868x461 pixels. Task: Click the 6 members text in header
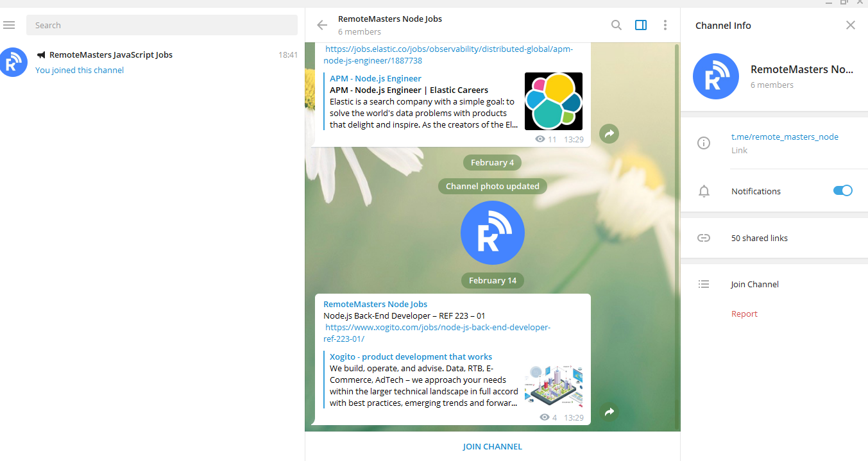click(x=359, y=31)
